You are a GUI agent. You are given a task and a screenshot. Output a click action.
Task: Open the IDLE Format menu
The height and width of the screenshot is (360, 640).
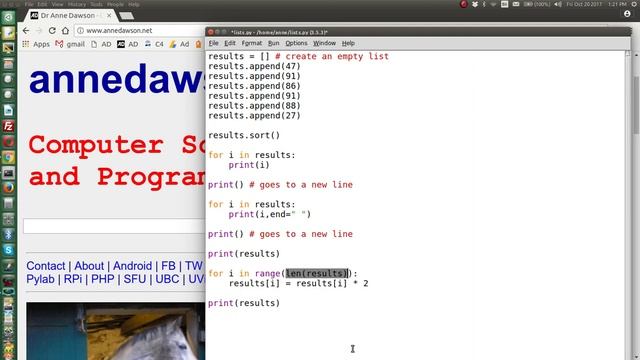click(x=251, y=43)
